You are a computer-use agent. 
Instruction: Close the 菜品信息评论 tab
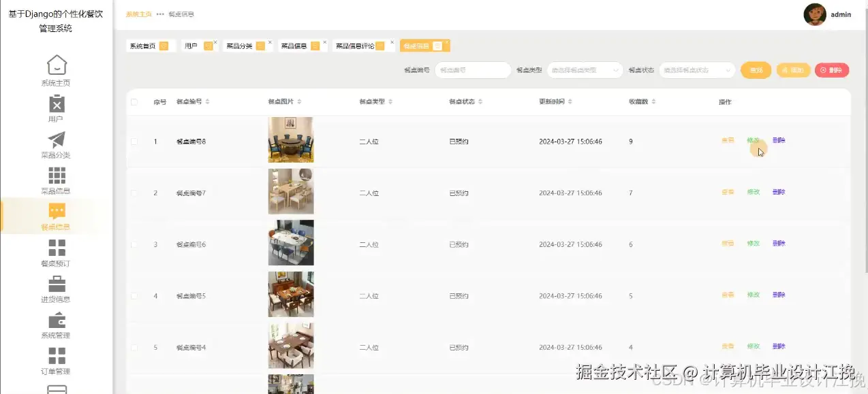tap(392, 42)
